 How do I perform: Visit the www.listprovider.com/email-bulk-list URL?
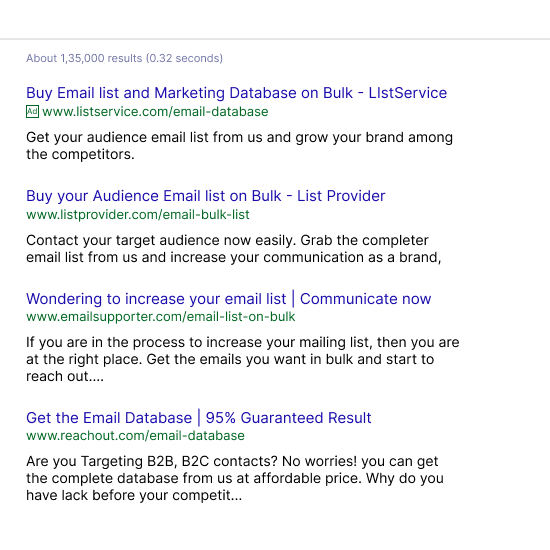click(138, 214)
